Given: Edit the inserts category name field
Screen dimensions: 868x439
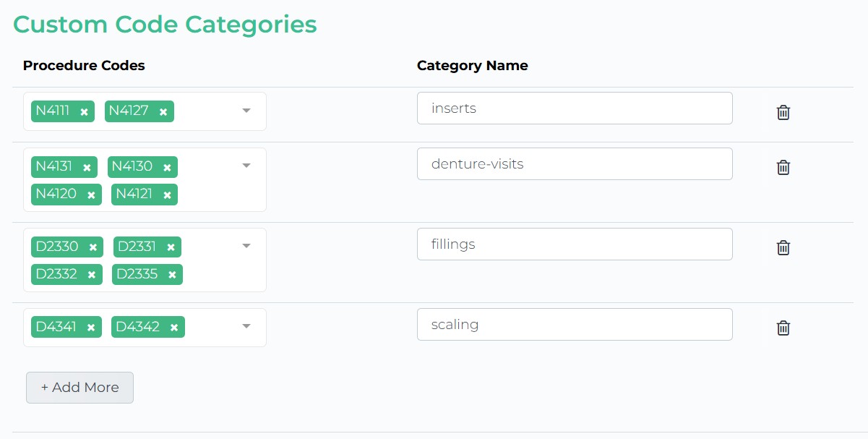Looking at the screenshot, I should (x=575, y=108).
